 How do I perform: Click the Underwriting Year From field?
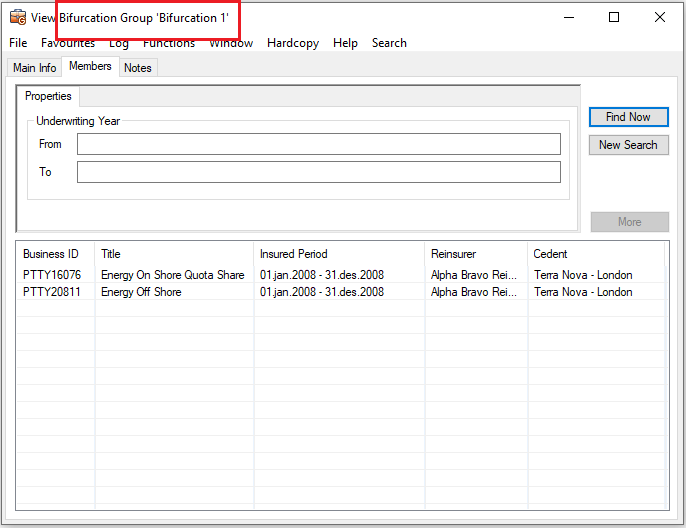(x=318, y=145)
